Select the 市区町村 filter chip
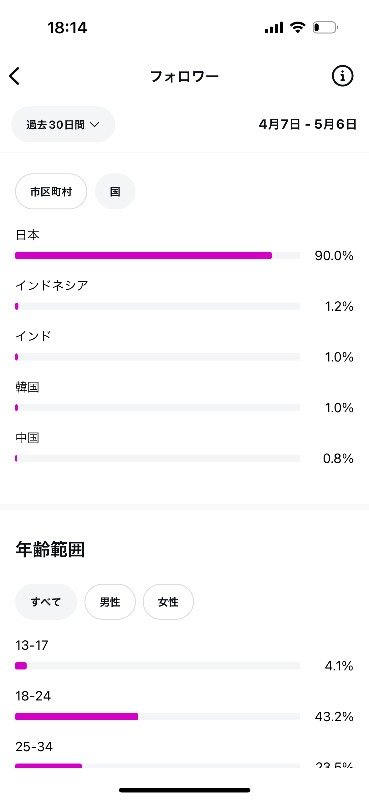 [51, 191]
